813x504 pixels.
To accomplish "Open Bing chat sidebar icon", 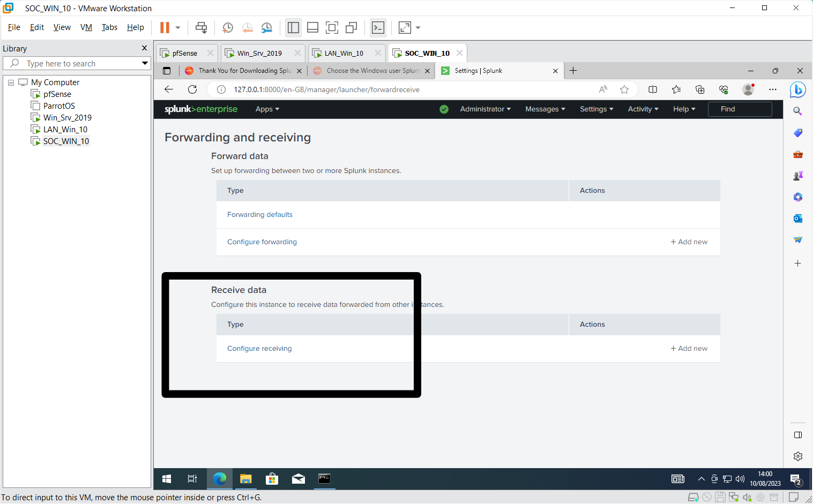I will [x=797, y=89].
